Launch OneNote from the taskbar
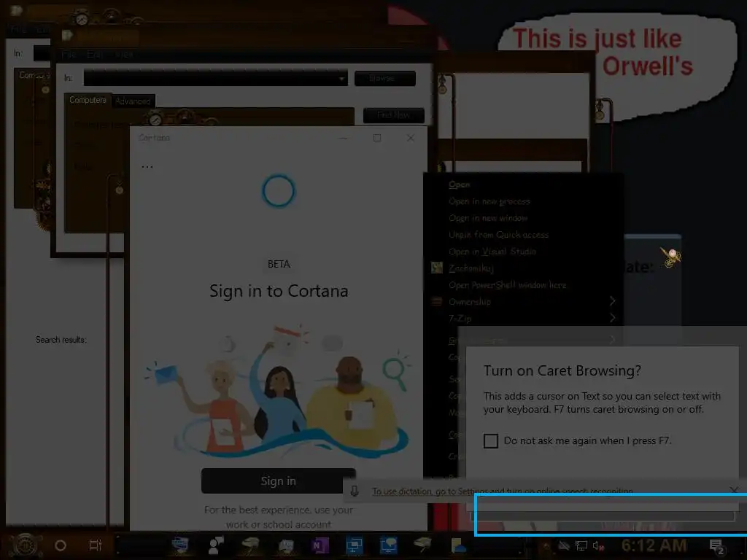 click(320, 545)
